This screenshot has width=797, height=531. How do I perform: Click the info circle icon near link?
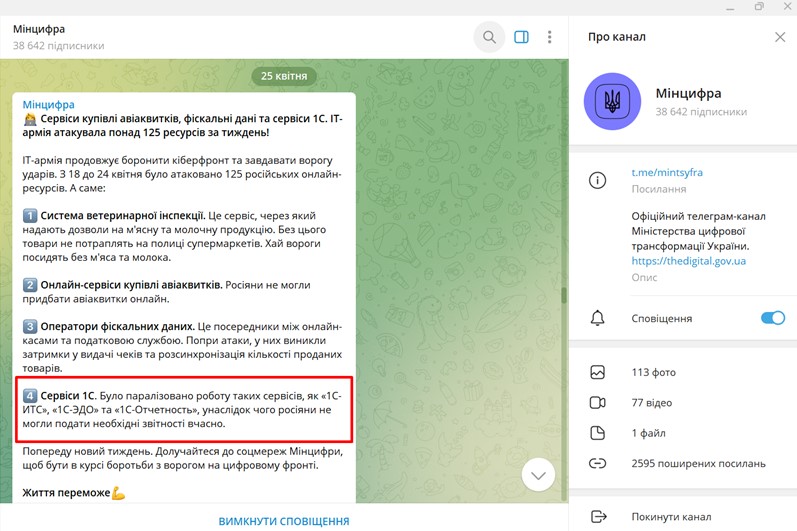tap(598, 180)
